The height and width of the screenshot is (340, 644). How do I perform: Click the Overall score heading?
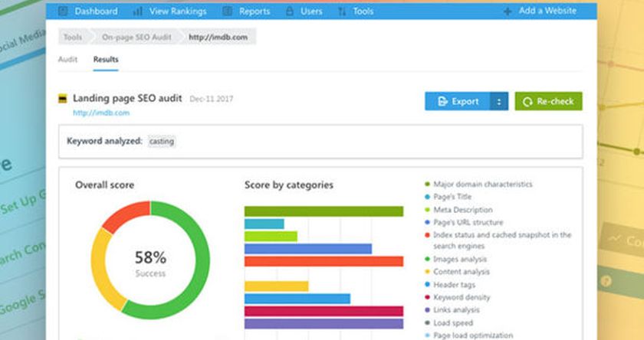tap(105, 185)
